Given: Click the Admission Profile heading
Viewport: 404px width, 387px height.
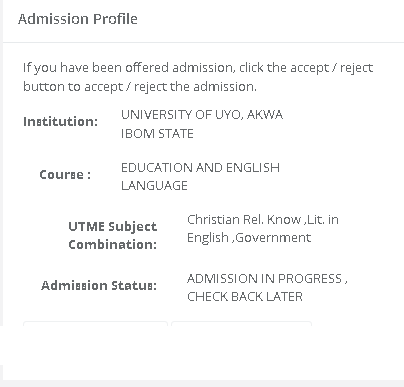Looking at the screenshot, I should click(x=78, y=19).
